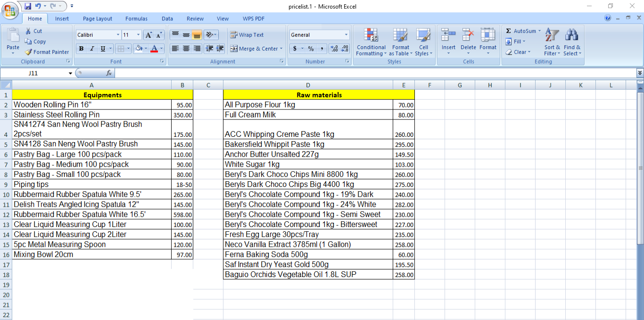
Task: Insert function with the fx button
Action: 109,73
